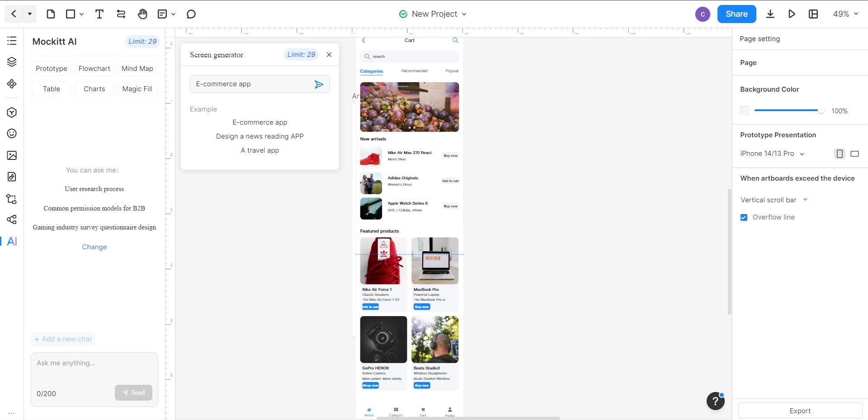Toggle the layout panel icon
The height and width of the screenshot is (420, 868).
click(813, 14)
